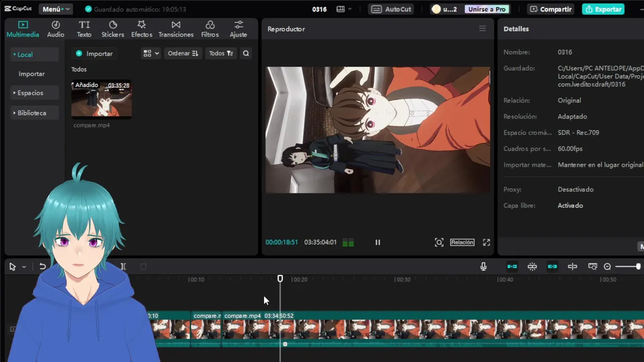Viewport: 644px width, 362px height.
Task: Click the media search icon
Action: click(x=246, y=53)
